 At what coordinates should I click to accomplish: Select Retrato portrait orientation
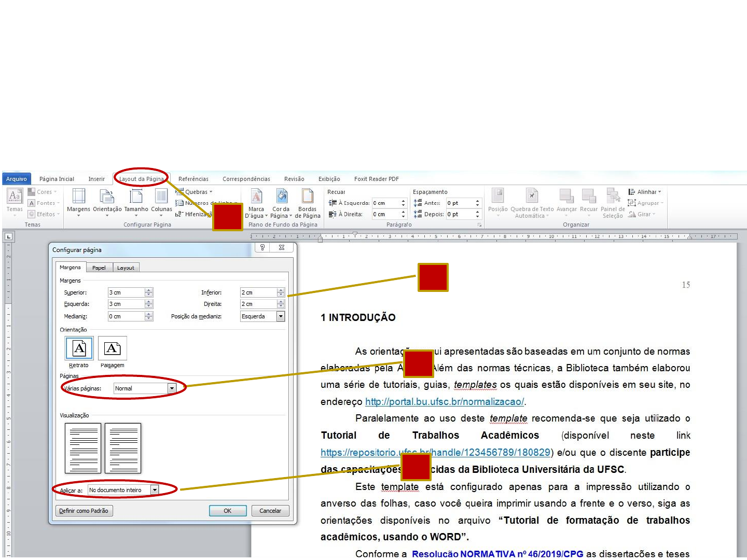pos(79,348)
